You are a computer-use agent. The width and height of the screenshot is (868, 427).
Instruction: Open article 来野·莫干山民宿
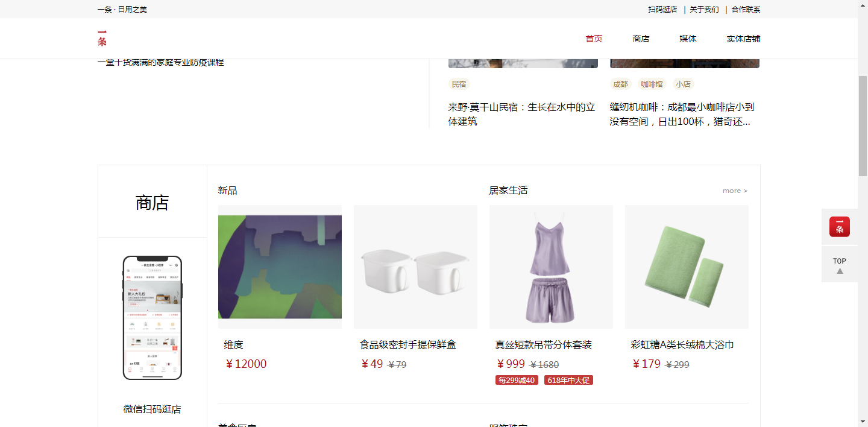click(521, 114)
